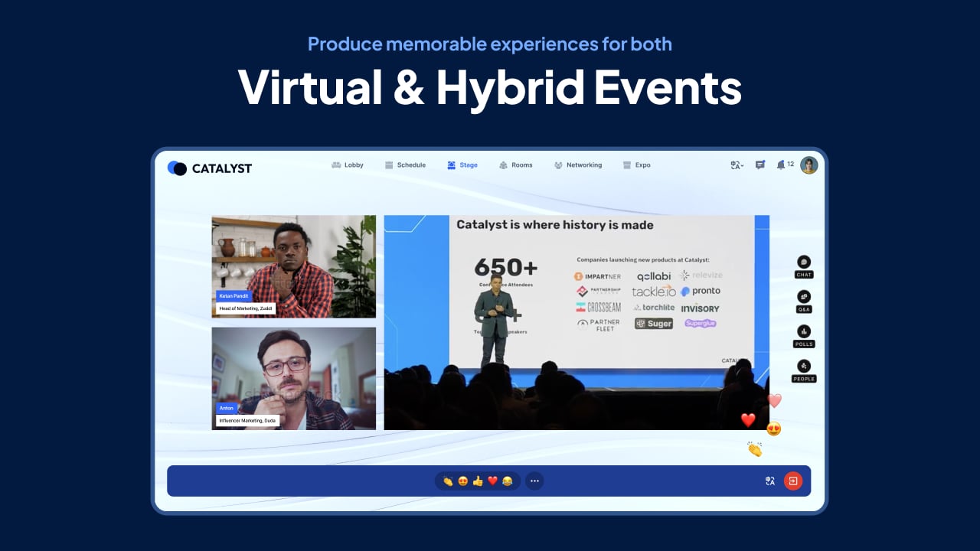Switch to the Schedule tab

pos(405,165)
